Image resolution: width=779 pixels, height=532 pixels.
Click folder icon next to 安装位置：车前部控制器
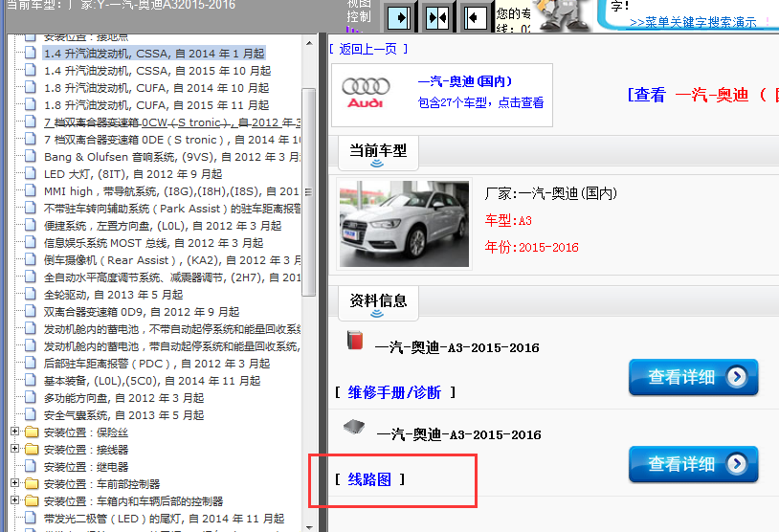[x=32, y=483]
